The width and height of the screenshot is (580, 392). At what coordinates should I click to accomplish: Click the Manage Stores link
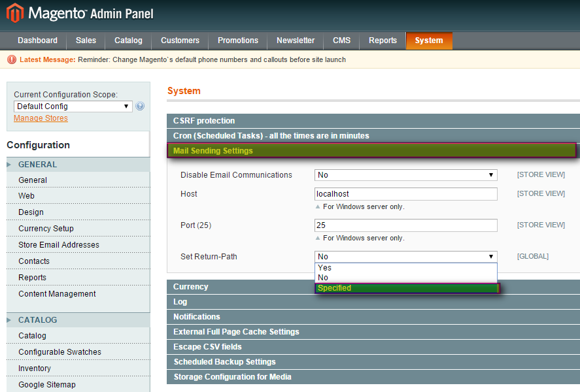tap(41, 118)
